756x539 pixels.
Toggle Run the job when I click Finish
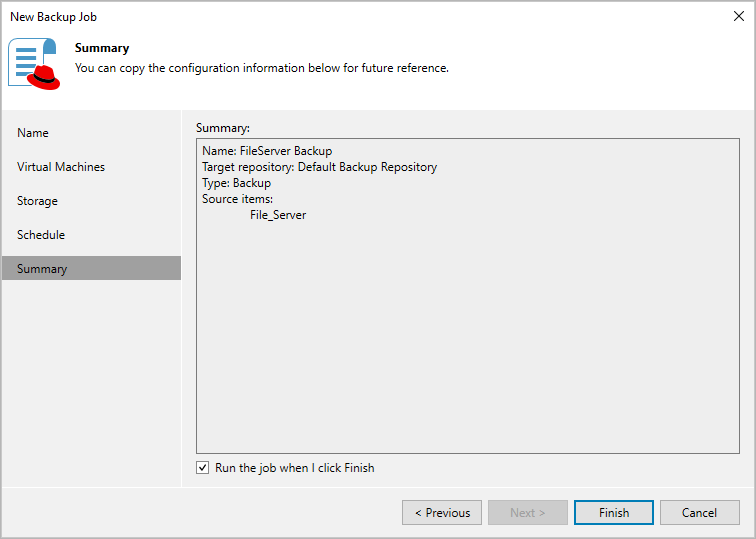click(x=202, y=468)
